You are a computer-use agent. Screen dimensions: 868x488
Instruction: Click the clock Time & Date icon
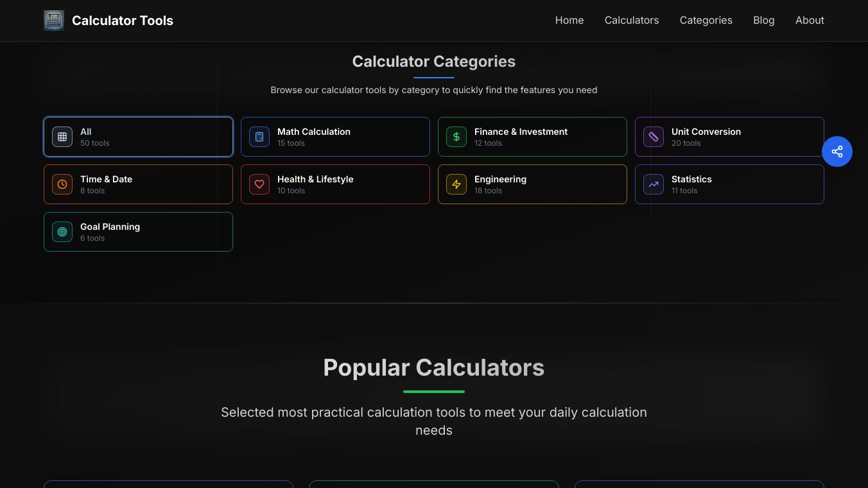pyautogui.click(x=62, y=184)
